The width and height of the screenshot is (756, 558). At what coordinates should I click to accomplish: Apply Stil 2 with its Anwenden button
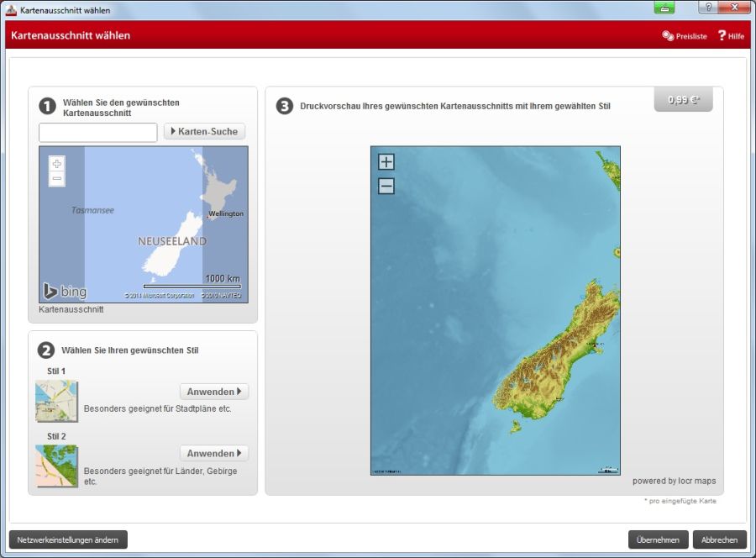[x=213, y=454]
